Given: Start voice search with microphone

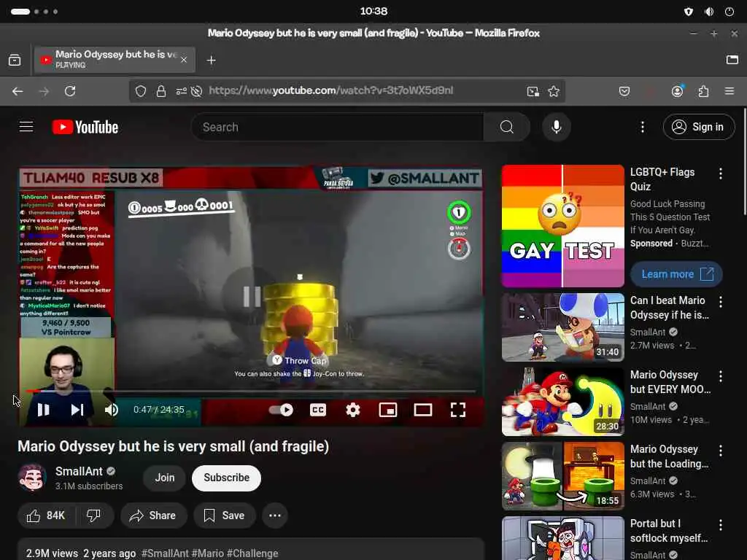Looking at the screenshot, I should [x=556, y=127].
